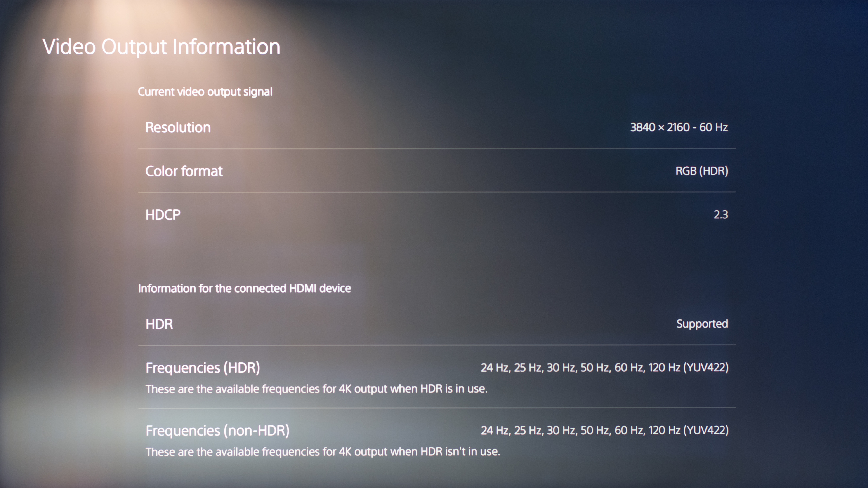
Task: Click the HDCP 2.3 value
Action: (720, 215)
